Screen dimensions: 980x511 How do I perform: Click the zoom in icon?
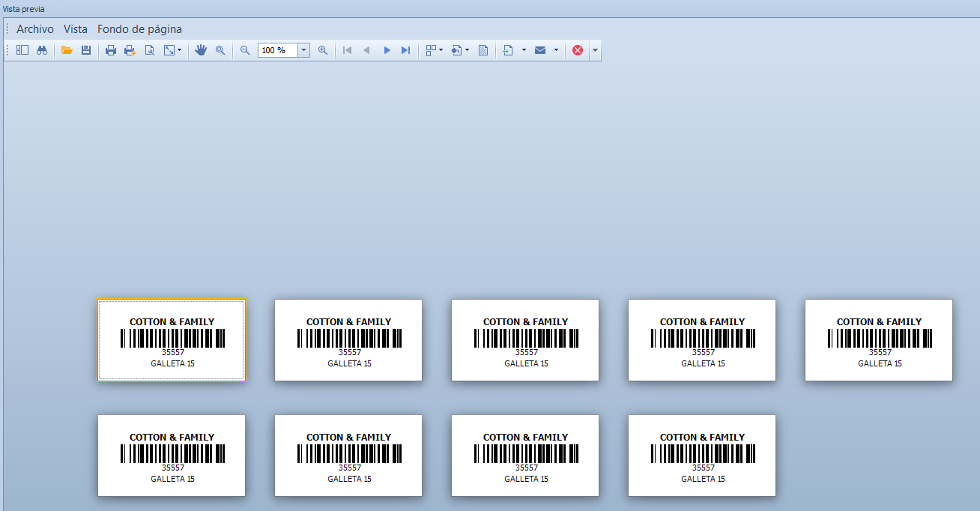[323, 50]
